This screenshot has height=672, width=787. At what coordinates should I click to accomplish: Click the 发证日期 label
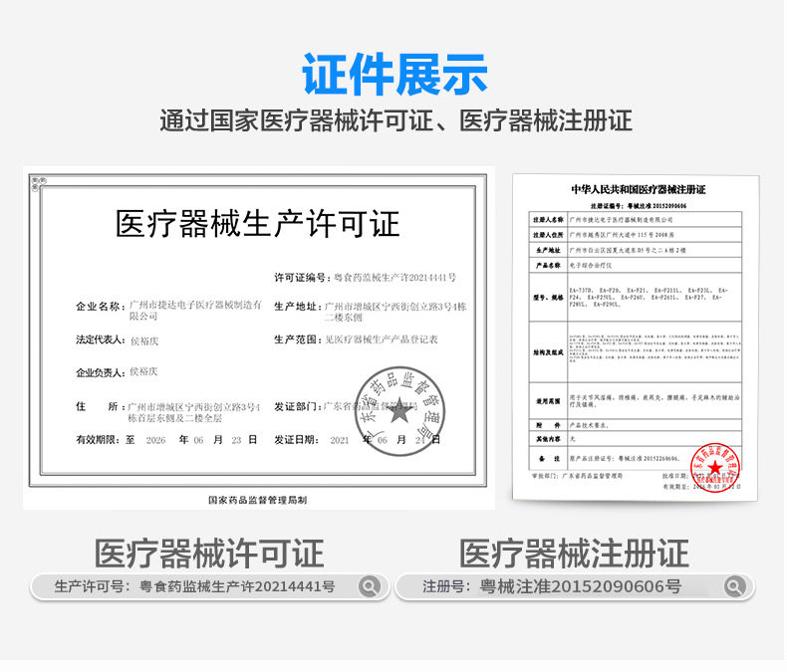click(296, 440)
